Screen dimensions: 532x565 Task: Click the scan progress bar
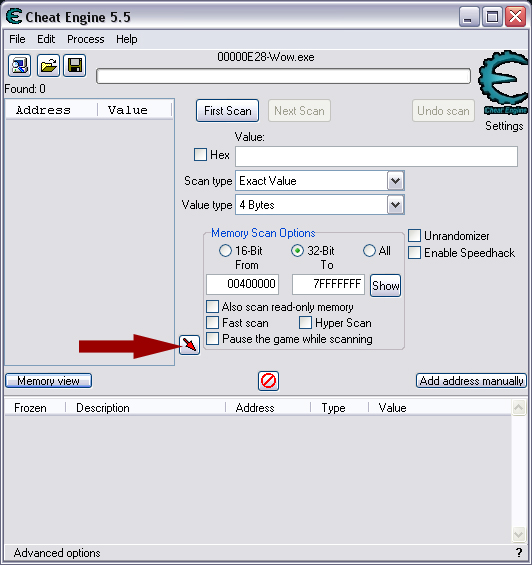(283, 76)
